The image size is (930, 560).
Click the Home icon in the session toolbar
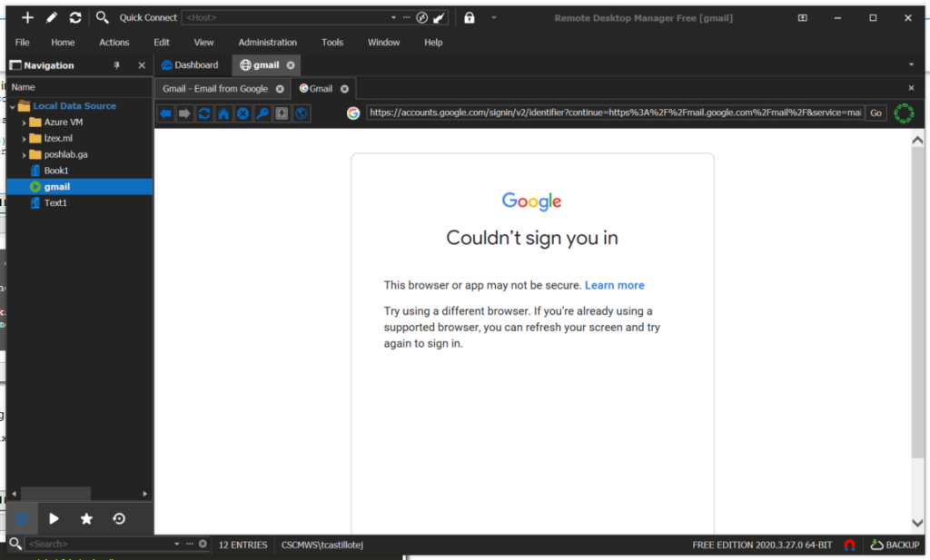(x=223, y=113)
